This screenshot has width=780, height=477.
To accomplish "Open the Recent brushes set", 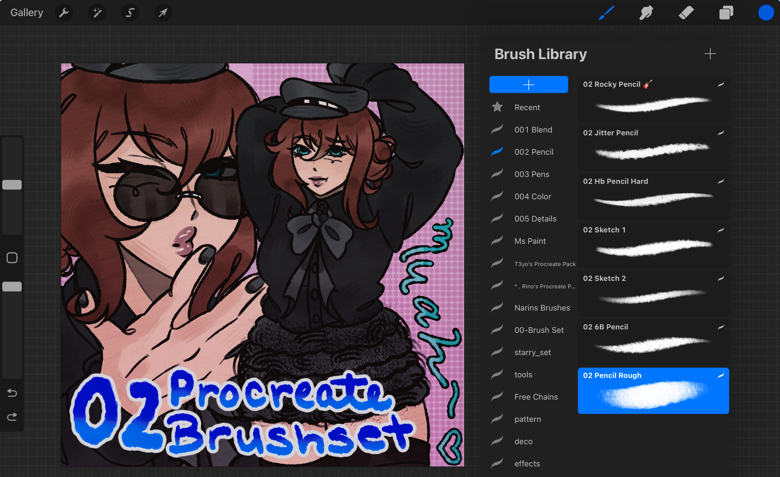I will tap(528, 107).
